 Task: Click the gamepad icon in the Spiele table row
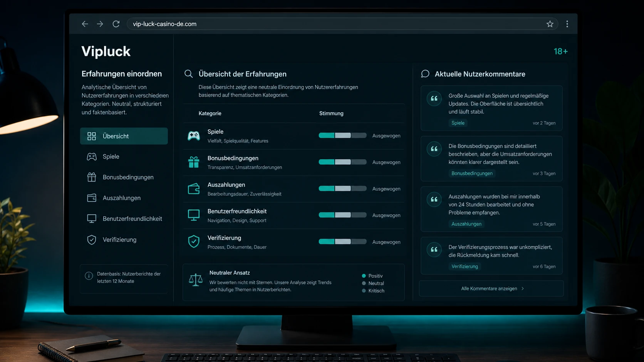point(194,136)
